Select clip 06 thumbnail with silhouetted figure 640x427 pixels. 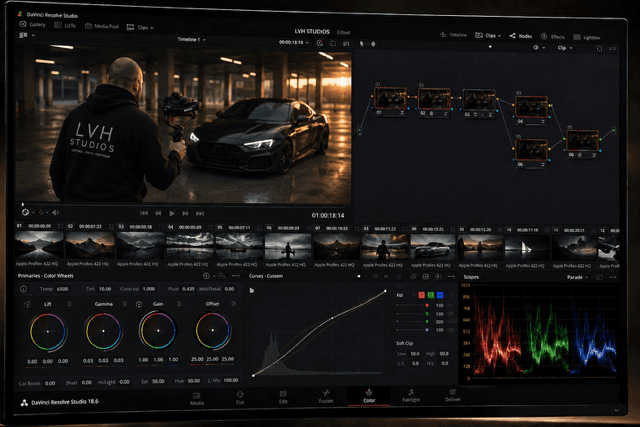pyautogui.click(x=288, y=247)
